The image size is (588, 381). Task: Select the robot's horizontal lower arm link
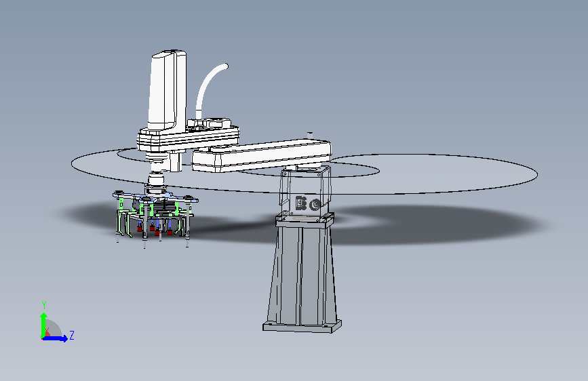[261, 155]
